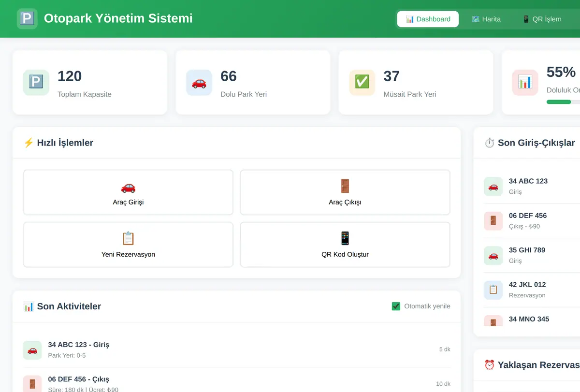Click the Hızlı İşlemler section heading
The image size is (580, 392).
(58, 143)
